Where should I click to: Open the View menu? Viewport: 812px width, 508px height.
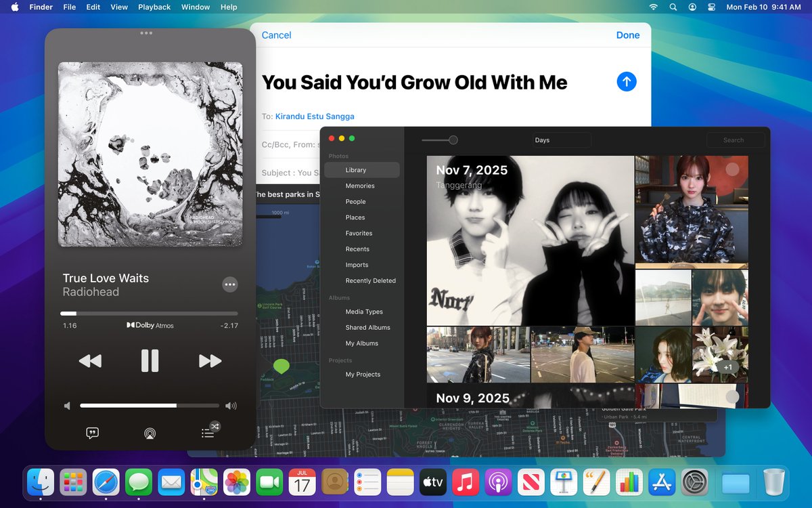coord(119,7)
